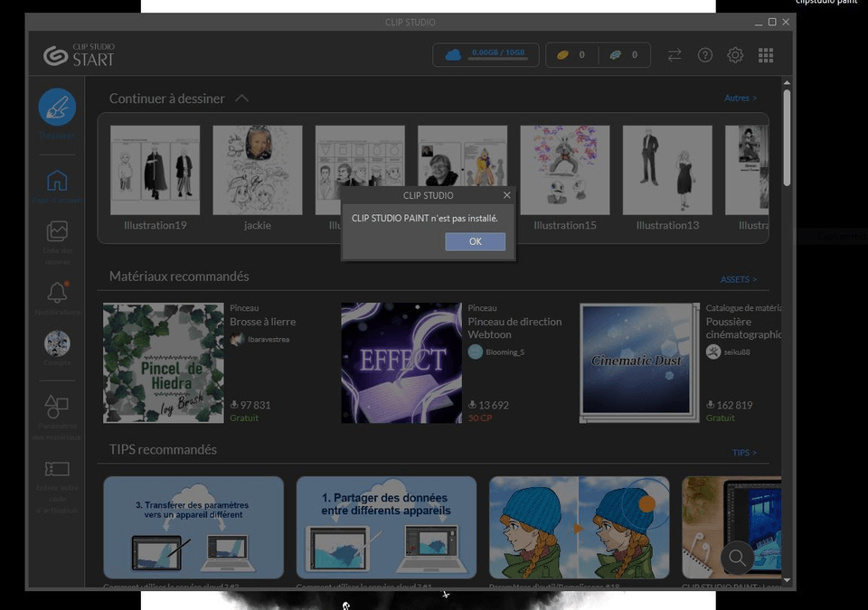Dismiss the dialog with its X button
Image resolution: width=868 pixels, height=610 pixels.
click(506, 194)
